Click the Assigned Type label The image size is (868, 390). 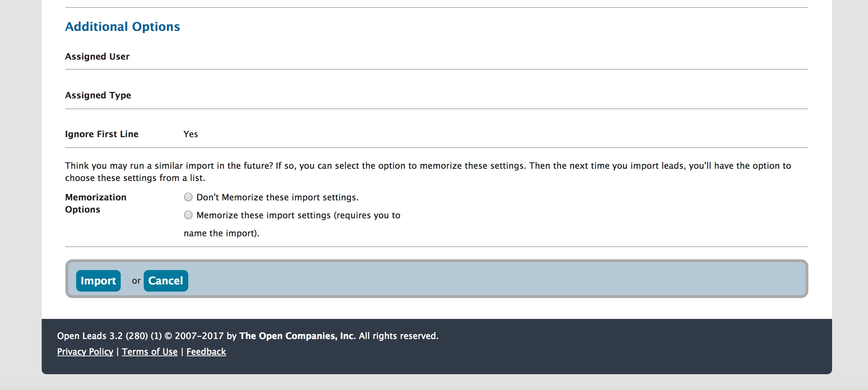(98, 96)
